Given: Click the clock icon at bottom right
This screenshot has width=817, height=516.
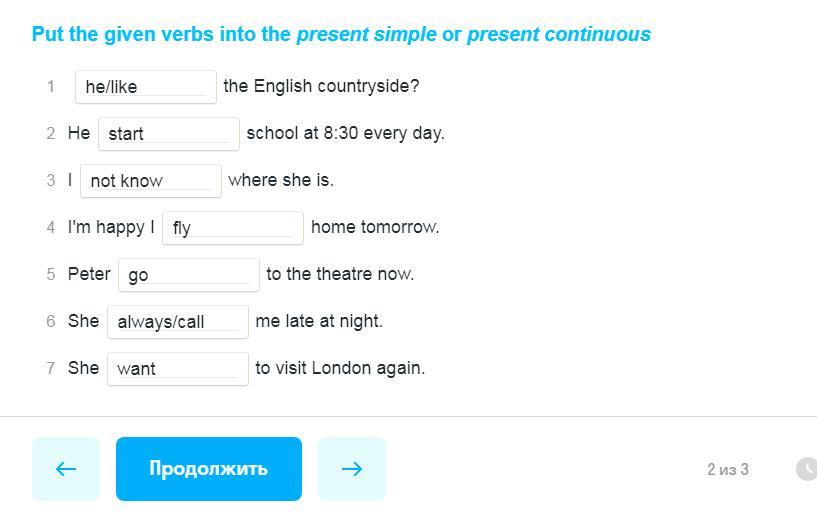Looking at the screenshot, I should point(806,469).
